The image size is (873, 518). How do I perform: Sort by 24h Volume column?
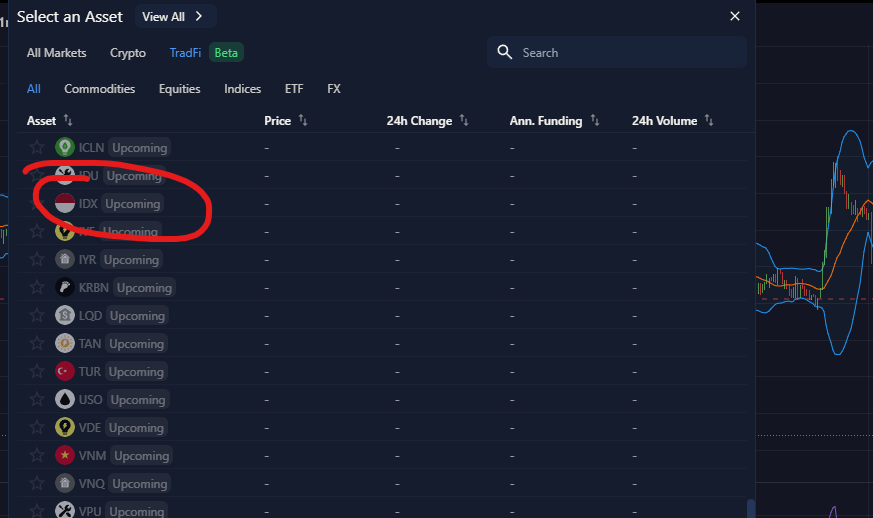709,120
